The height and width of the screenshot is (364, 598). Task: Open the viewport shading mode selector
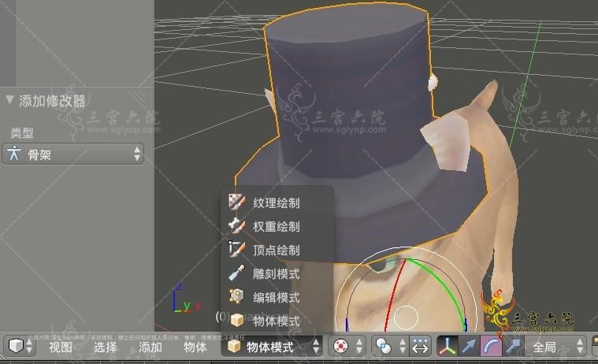[x=347, y=347]
